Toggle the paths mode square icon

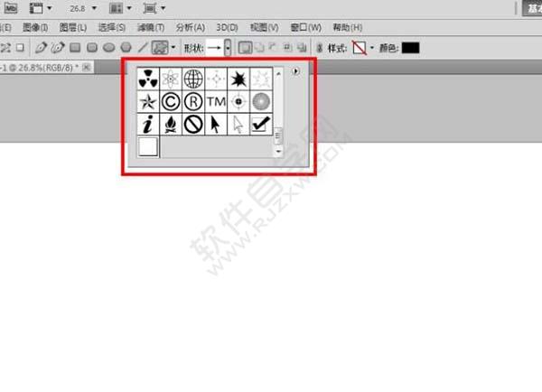[21, 48]
